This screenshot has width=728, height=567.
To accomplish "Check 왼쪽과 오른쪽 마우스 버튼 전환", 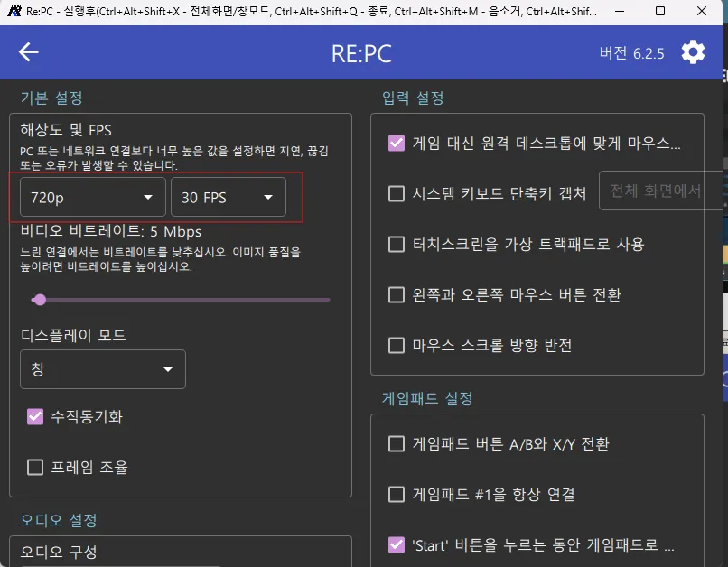I will (396, 294).
